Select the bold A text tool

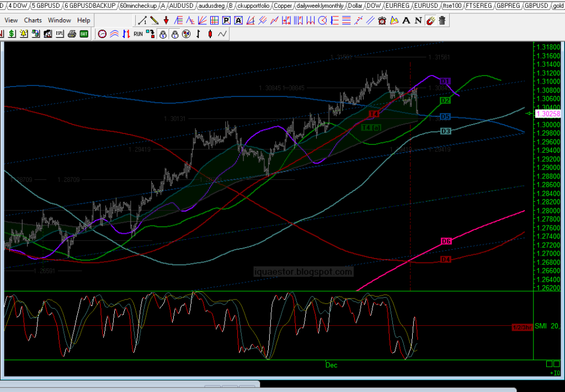point(407,20)
